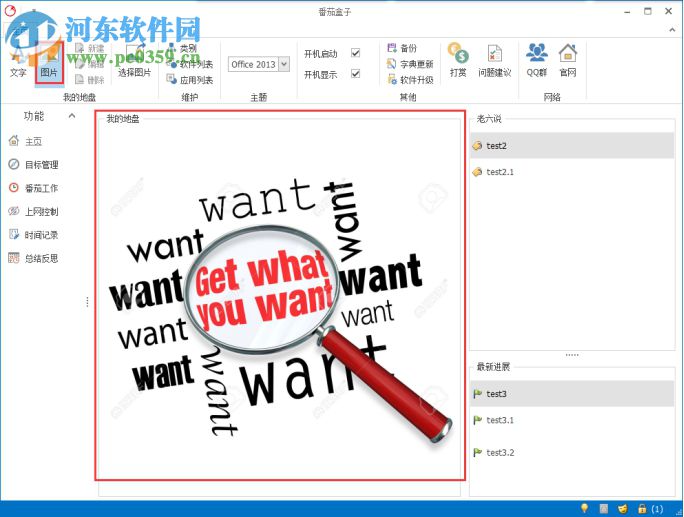
Task: Open 软件列表 software list
Action: tap(191, 64)
